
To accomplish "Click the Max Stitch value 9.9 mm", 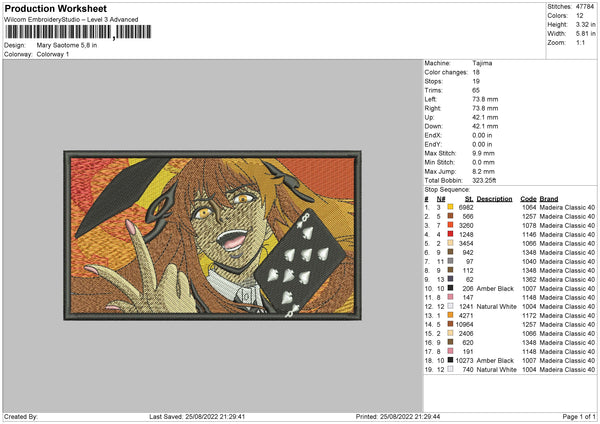I will (483, 153).
